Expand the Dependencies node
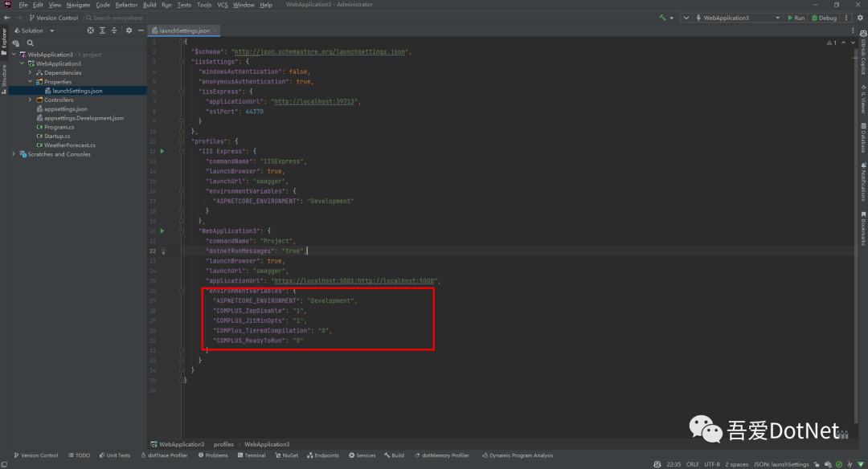The image size is (868, 469). (30, 72)
